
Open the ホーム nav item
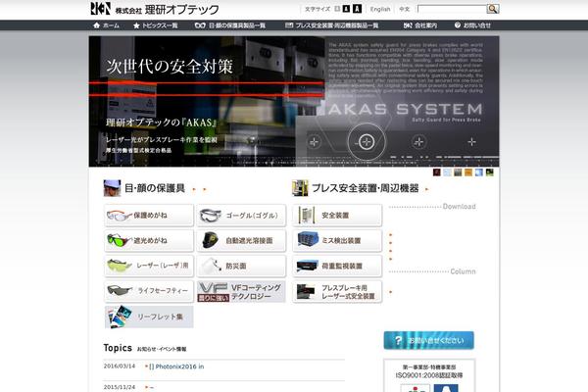click(106, 25)
